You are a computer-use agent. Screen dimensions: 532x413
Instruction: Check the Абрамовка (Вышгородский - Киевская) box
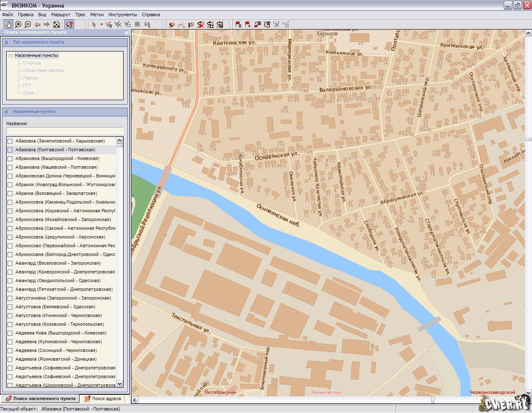point(10,159)
